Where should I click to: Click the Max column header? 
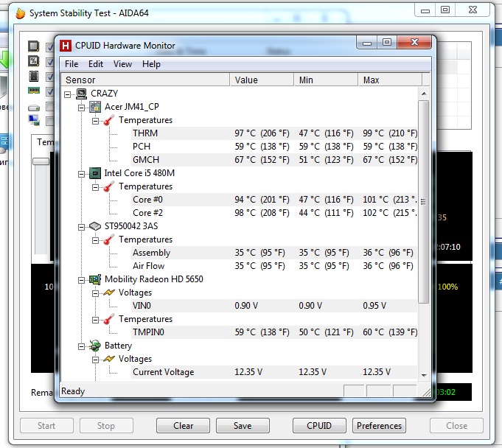tap(390, 80)
